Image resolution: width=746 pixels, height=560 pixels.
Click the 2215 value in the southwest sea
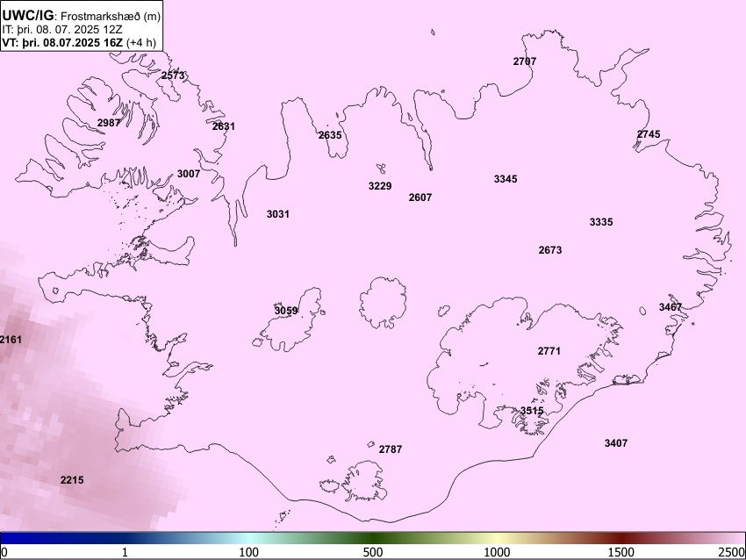(x=72, y=480)
